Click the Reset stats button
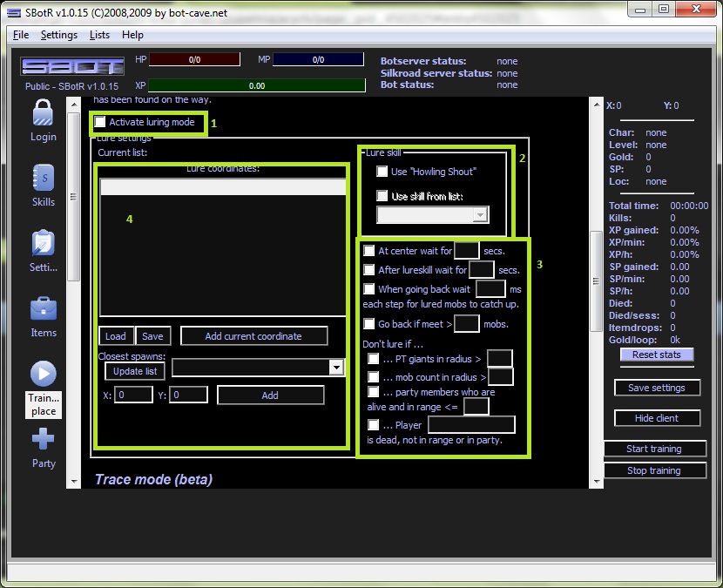The width and height of the screenshot is (723, 588). point(657,355)
